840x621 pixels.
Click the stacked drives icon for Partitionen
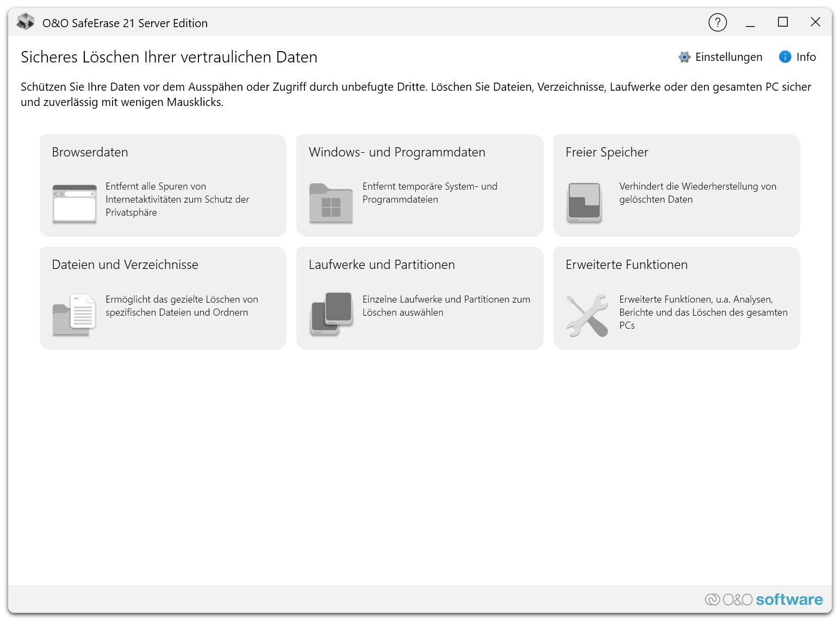point(332,314)
